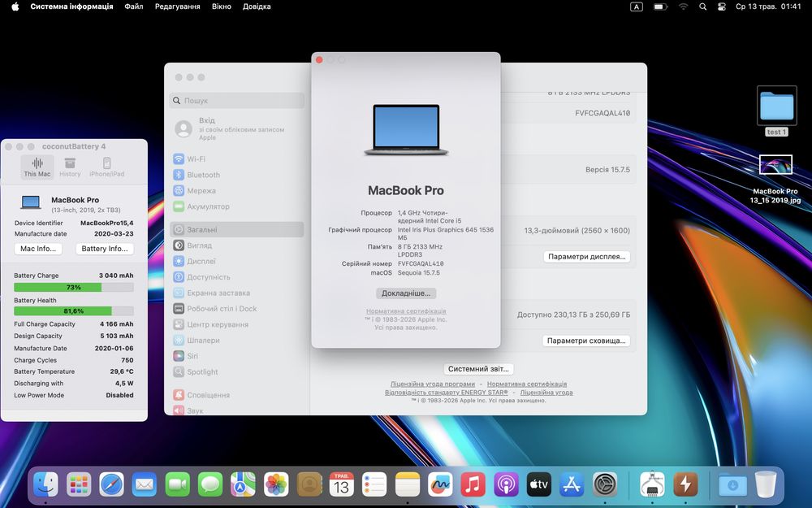
Task: Click Параметри сховища... button
Action: coord(586,341)
